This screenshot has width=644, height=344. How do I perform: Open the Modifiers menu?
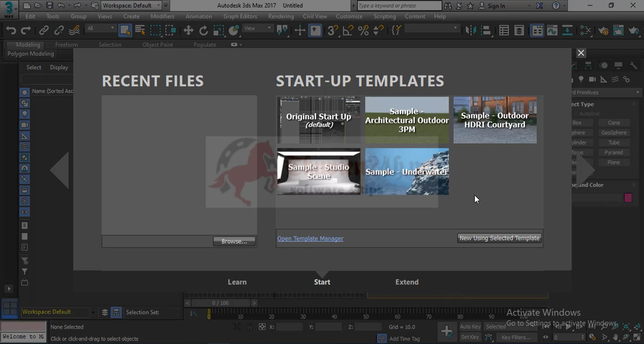[162, 16]
